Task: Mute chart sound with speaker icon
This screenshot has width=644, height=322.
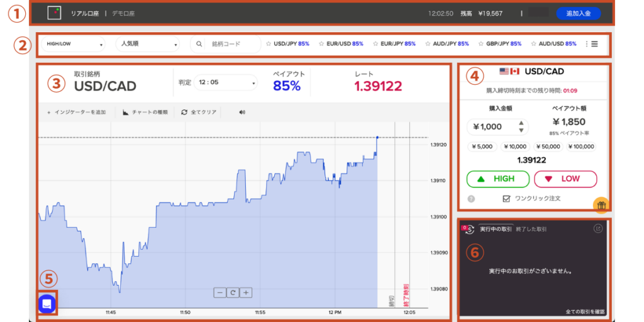Action: pos(242,112)
